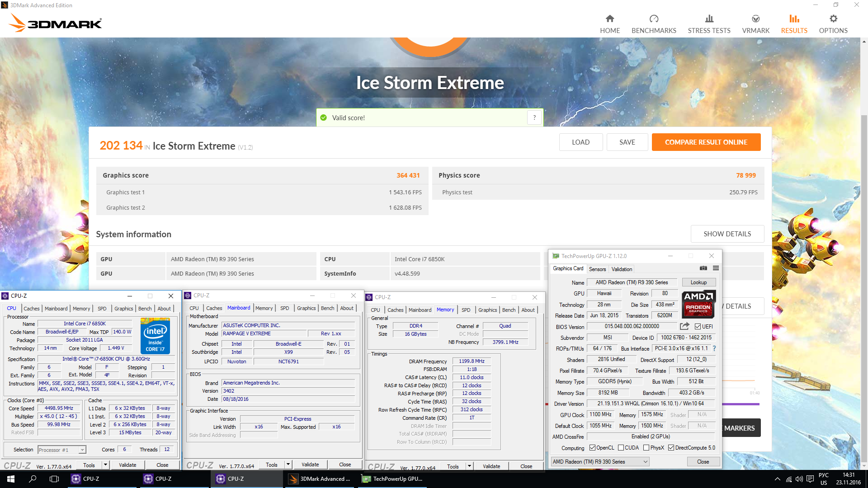
Task: Switch to the Validation tab in GPU-Z
Action: [622, 269]
